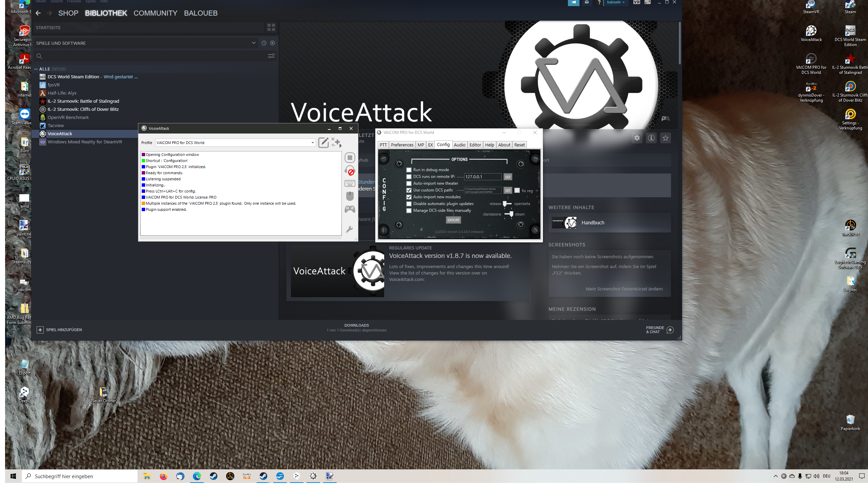Click the microphone icon in the system tray

(x=800, y=476)
